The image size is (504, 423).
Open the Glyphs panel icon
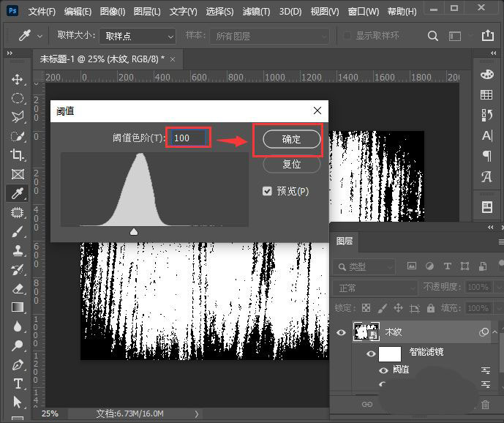click(486, 176)
